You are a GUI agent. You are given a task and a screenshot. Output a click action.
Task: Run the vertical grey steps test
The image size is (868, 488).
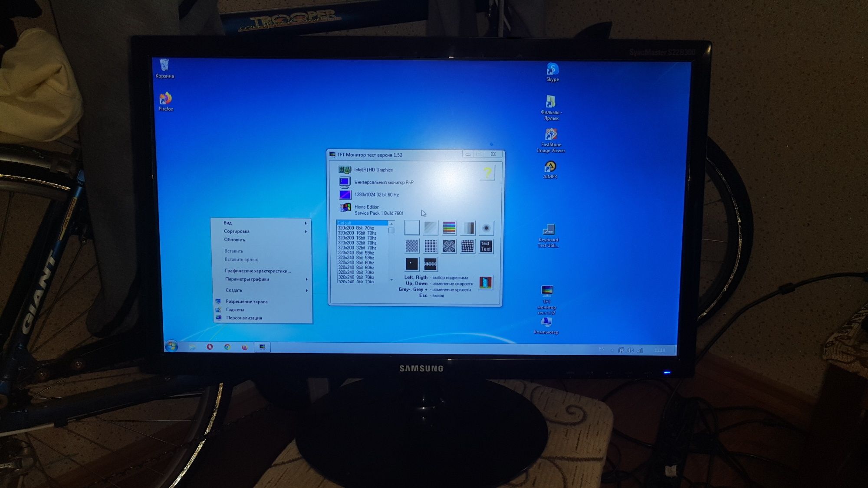pyautogui.click(x=468, y=228)
